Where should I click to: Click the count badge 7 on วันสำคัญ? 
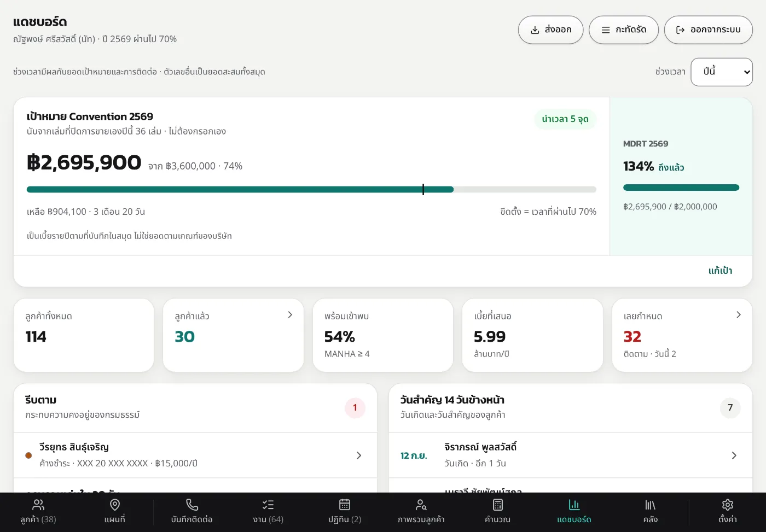(x=730, y=408)
